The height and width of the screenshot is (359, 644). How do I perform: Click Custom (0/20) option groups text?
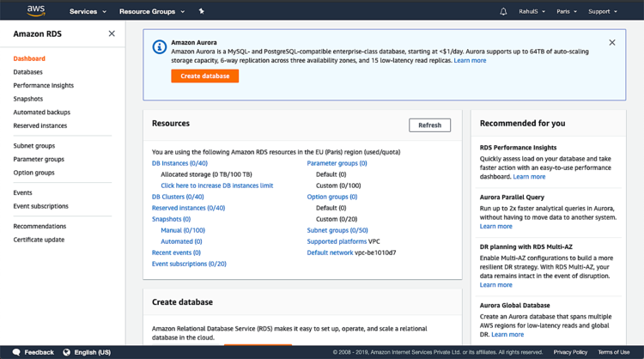tap(337, 219)
